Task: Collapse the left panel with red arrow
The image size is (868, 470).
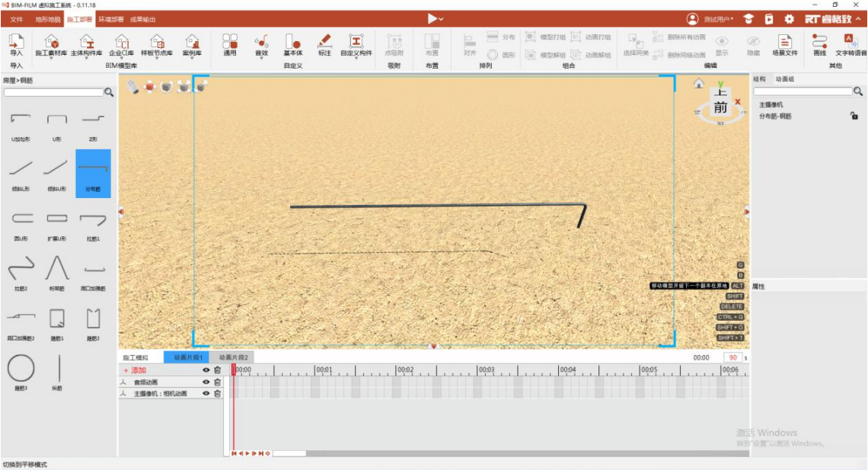Action: (x=120, y=212)
